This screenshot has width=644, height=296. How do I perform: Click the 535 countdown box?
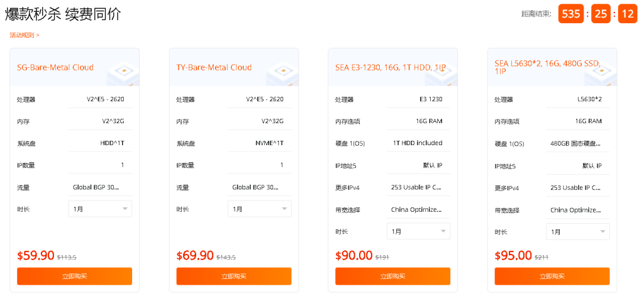point(571,14)
